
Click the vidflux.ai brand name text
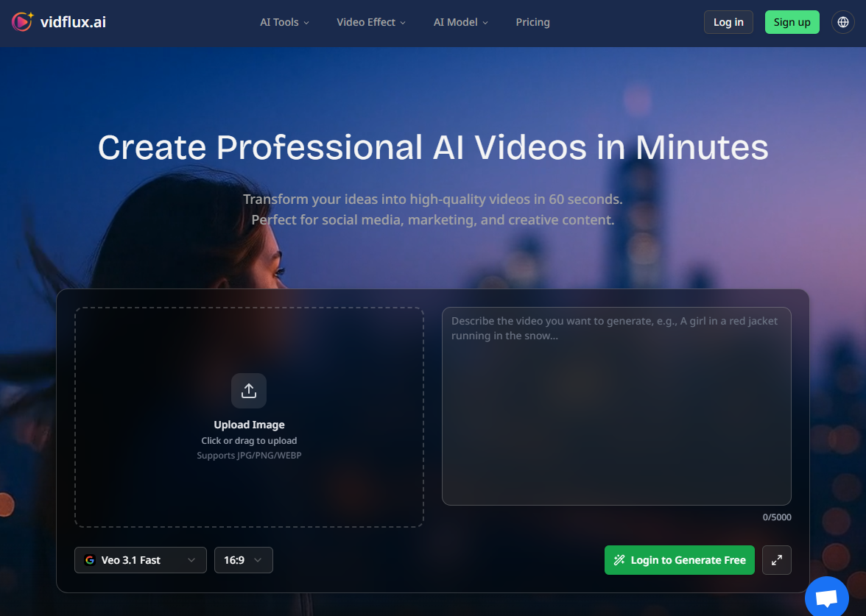[73, 22]
